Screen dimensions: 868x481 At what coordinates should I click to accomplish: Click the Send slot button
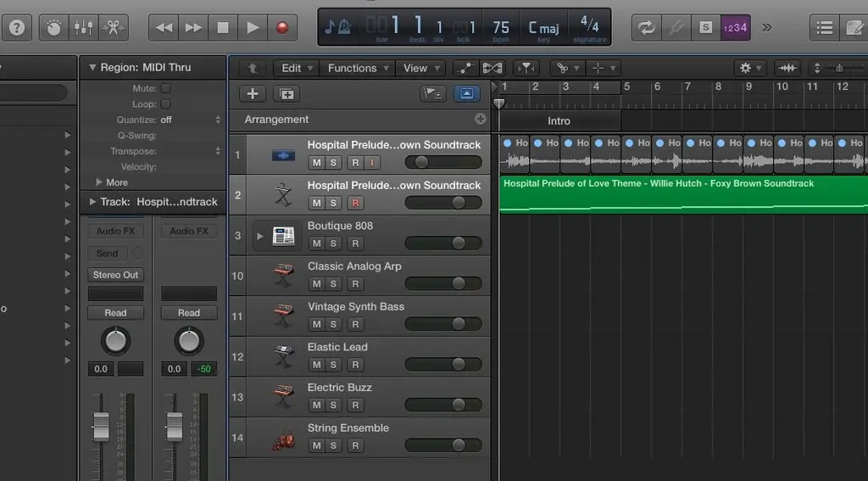point(108,254)
